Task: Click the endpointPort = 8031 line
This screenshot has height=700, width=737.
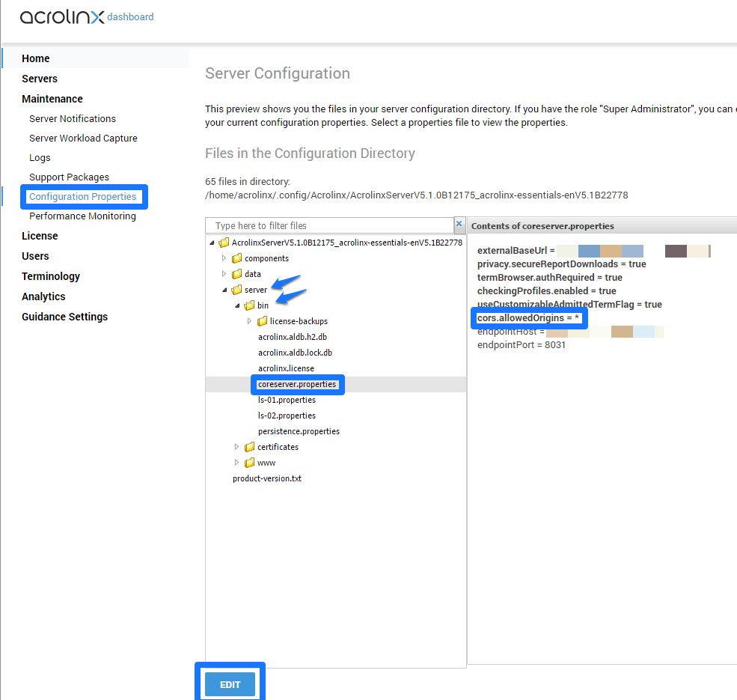Action: tap(522, 345)
